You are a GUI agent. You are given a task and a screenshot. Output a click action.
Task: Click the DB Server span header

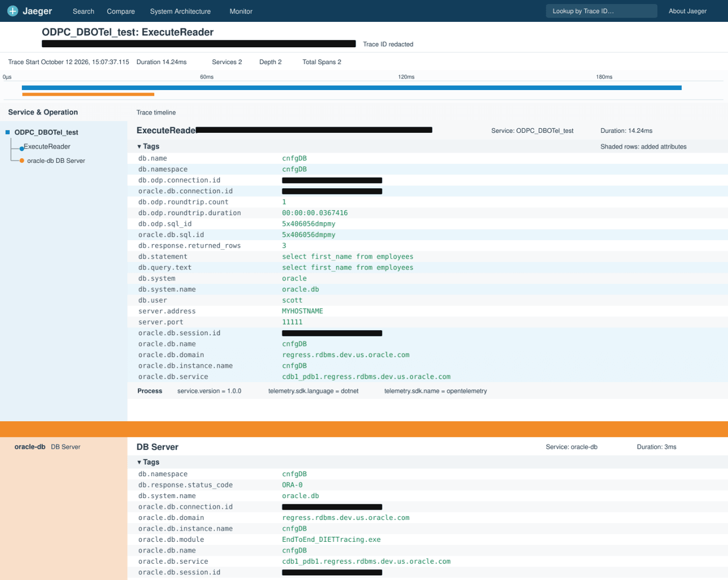[x=157, y=447]
